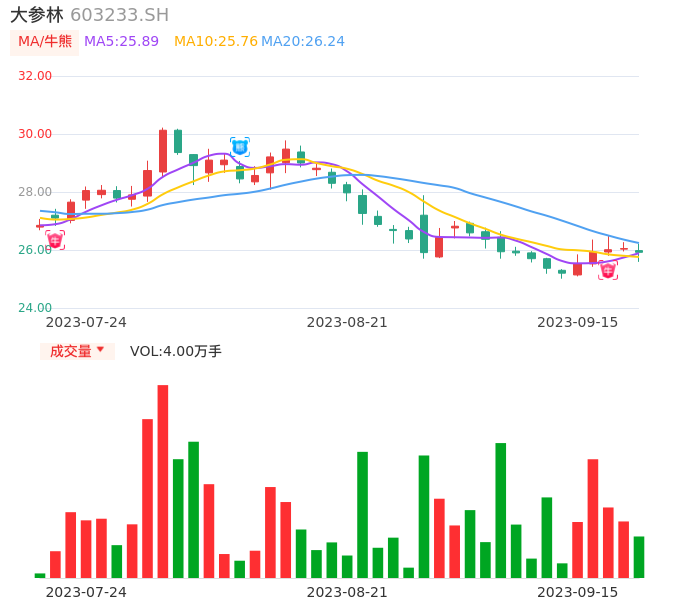Toggle the MA10 moving average label
686x606 pixels.
215,42
